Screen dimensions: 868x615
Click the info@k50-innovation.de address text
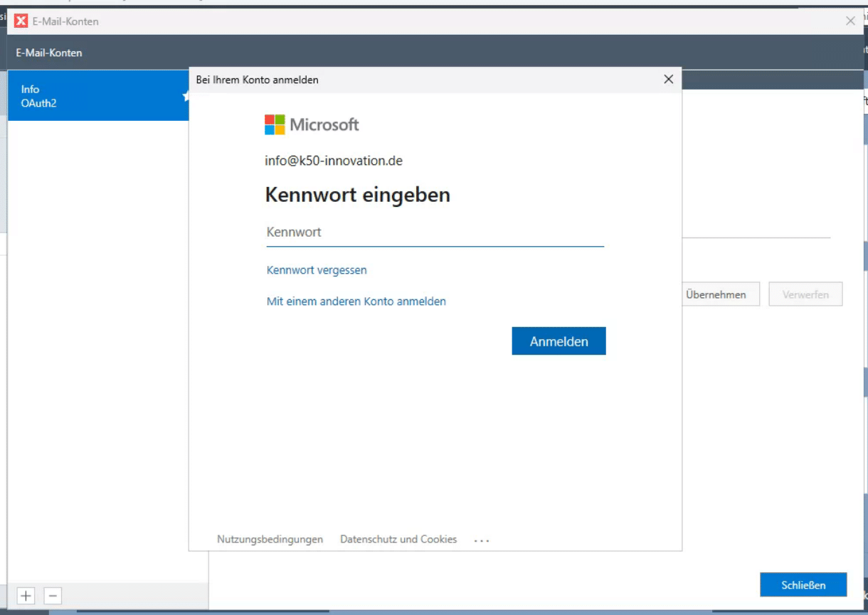[334, 161]
